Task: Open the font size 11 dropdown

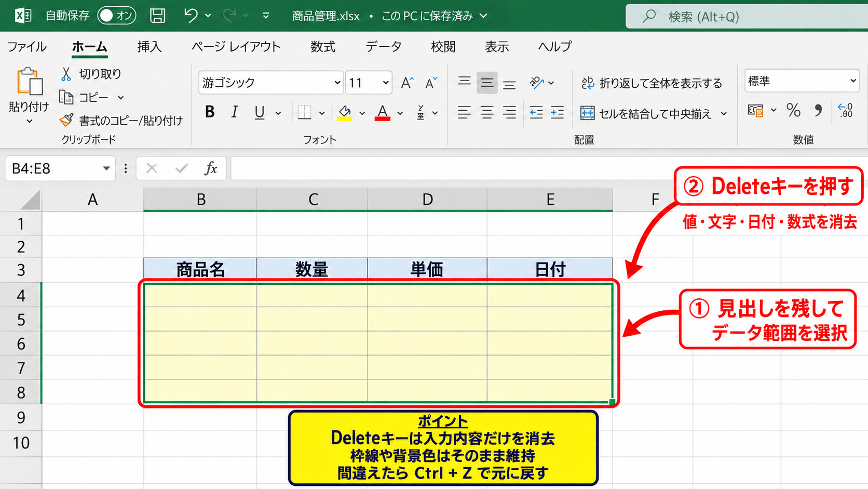Action: click(x=385, y=83)
